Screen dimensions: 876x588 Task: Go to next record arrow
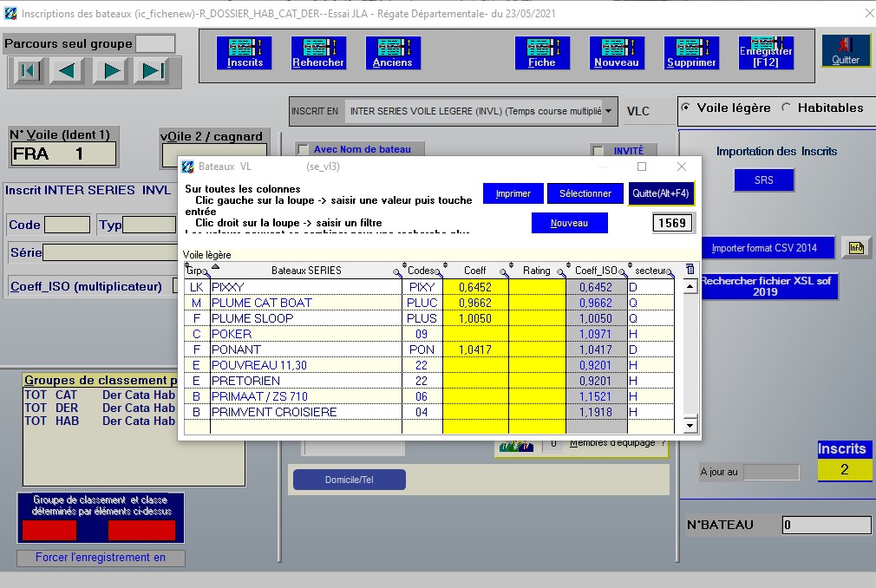[x=111, y=71]
